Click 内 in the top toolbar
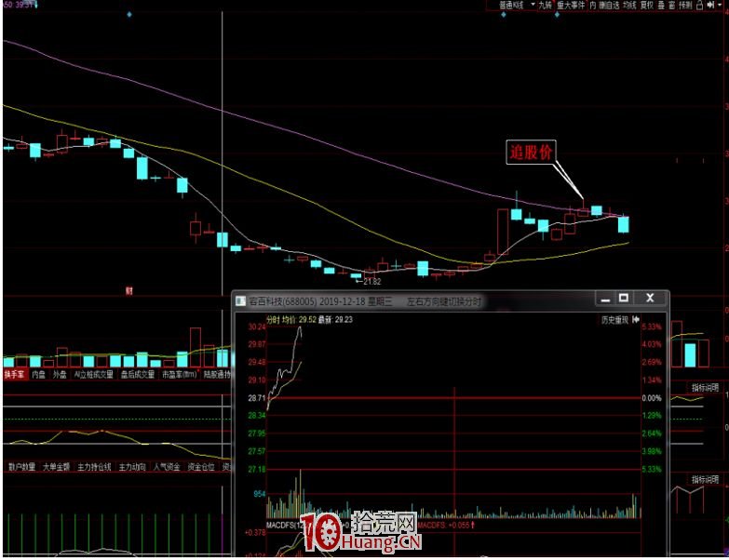The width and height of the screenshot is (729, 560). [x=593, y=5]
